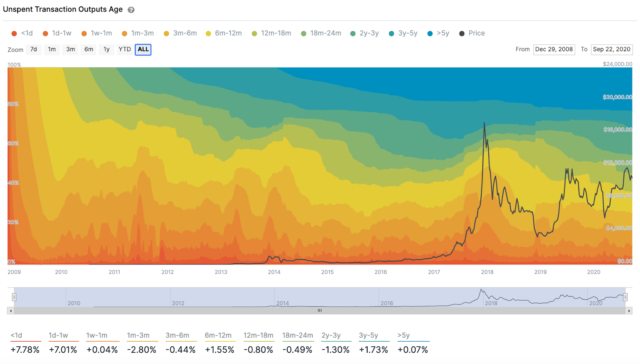The height and width of the screenshot is (364, 640).
Task: Toggle the 3m-6m legend series
Action: 180,33
